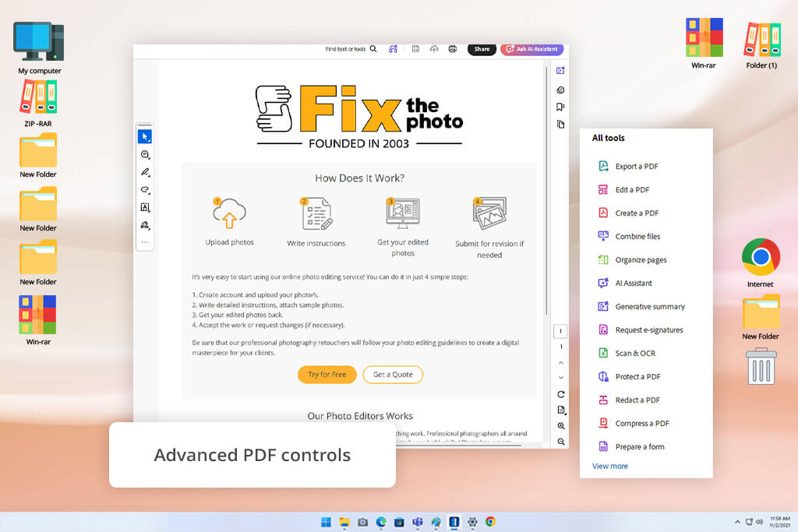Image resolution: width=798 pixels, height=532 pixels.
Task: Open Redact a PDF tool
Action: point(629,400)
